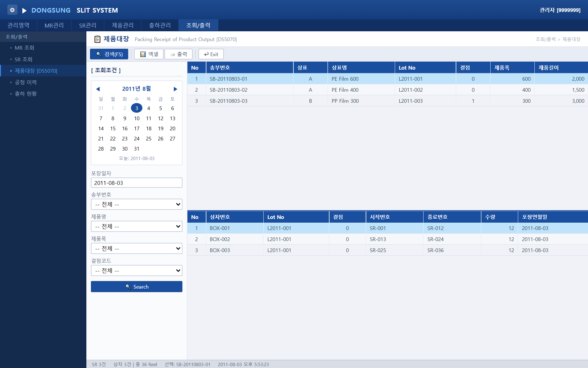The height and width of the screenshot is (368, 588).
Task: Click the 포장일자 date input field
Action: click(137, 183)
